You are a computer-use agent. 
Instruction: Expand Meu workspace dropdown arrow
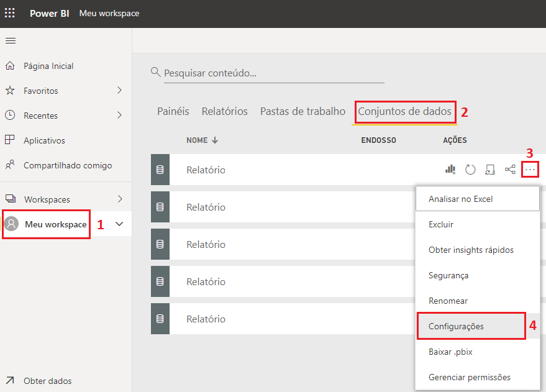(x=119, y=224)
